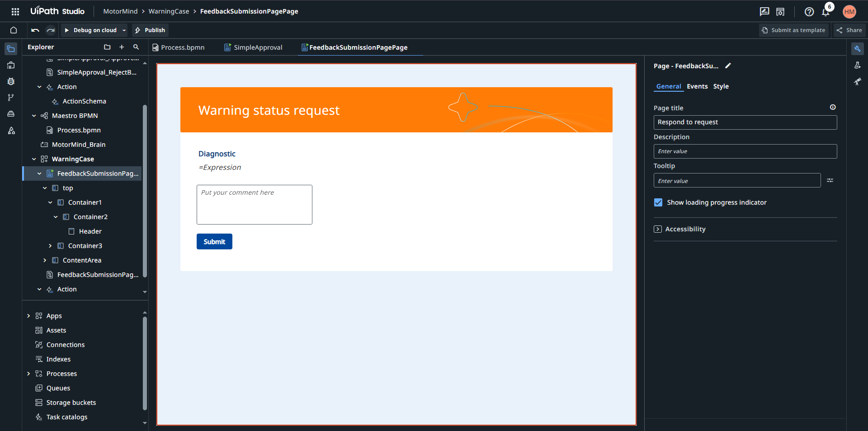
Task: Open the source control branch sidebar icon
Action: [11, 98]
